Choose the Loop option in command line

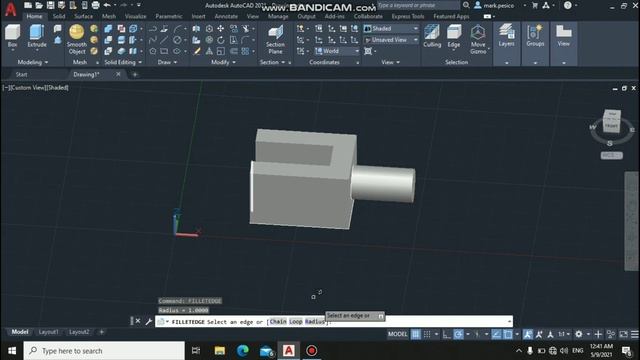296,322
